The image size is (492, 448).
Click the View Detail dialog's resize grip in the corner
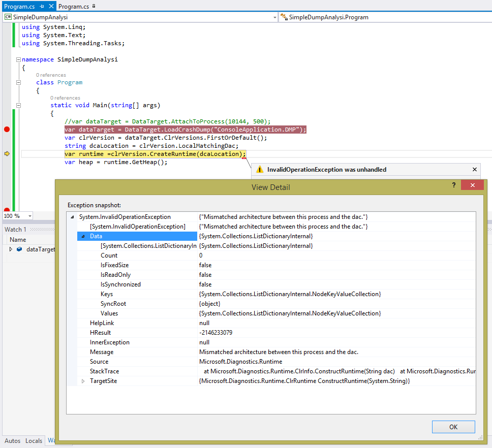point(480,438)
